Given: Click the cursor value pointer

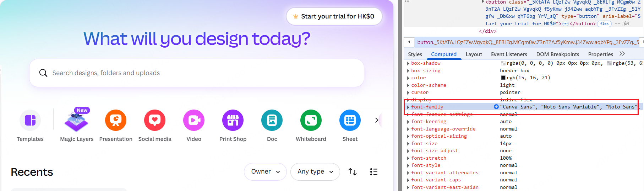Looking at the screenshot, I should pyautogui.click(x=510, y=92).
